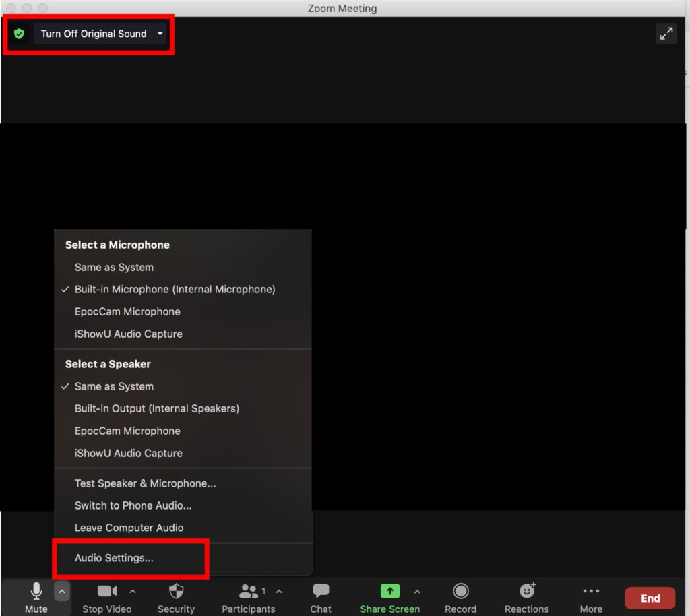Expand the caret next to Participants
Screen dimensions: 690x616
point(279,592)
